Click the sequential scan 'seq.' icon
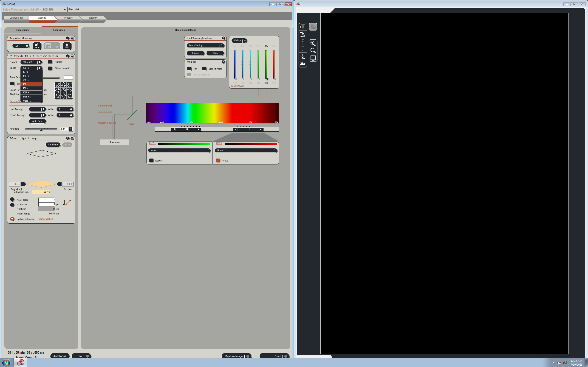Screen dimensions: 588x367 tap(37, 46)
